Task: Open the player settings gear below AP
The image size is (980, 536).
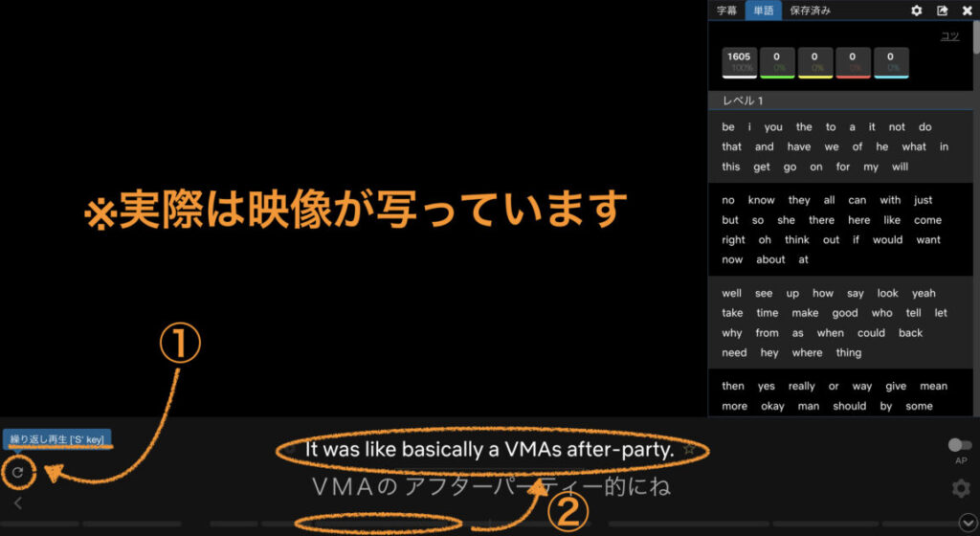Action: coord(961,489)
